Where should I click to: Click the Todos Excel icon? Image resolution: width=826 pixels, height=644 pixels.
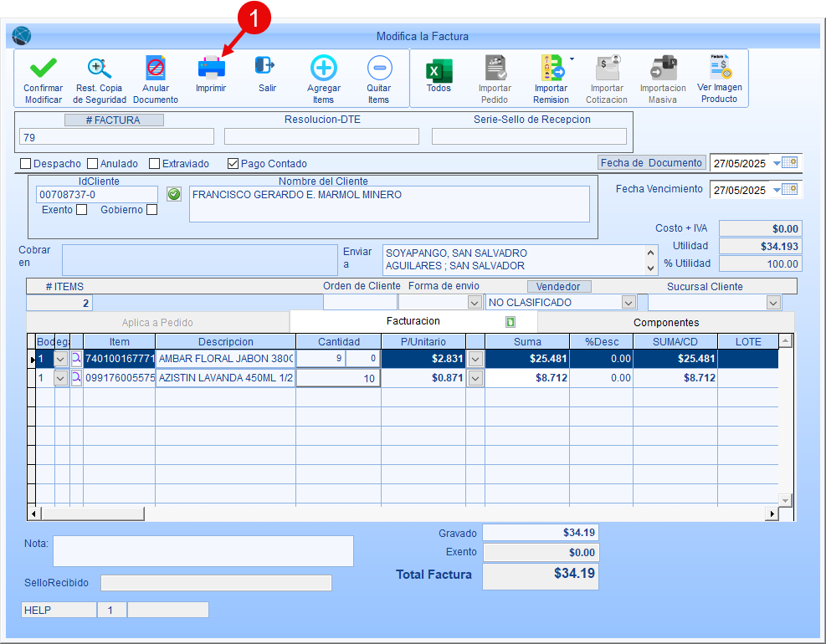439,70
